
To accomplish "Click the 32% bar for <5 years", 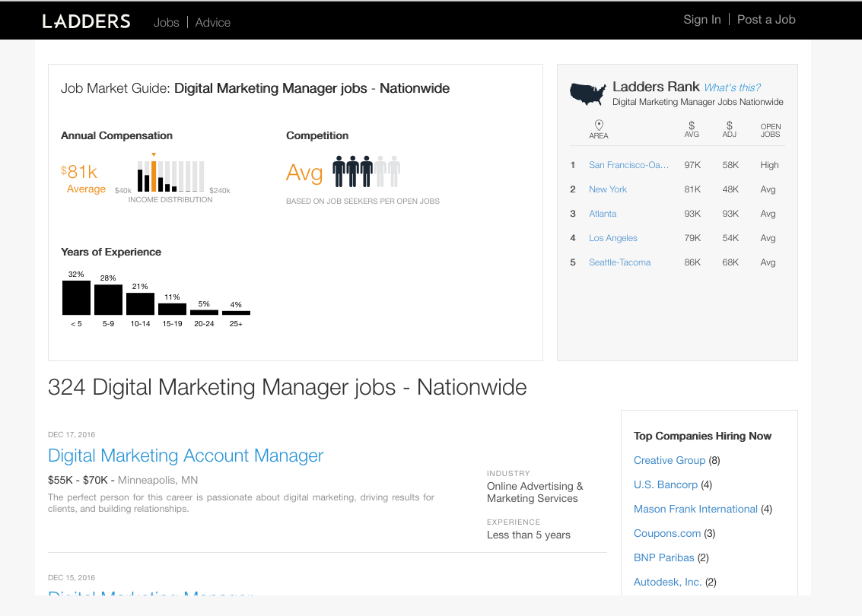I will click(x=76, y=298).
